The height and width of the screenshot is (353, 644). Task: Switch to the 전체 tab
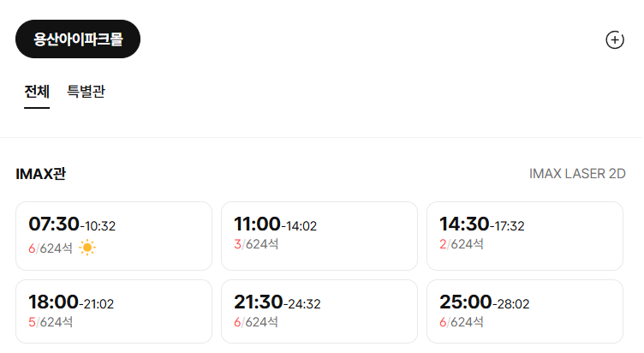tap(37, 91)
